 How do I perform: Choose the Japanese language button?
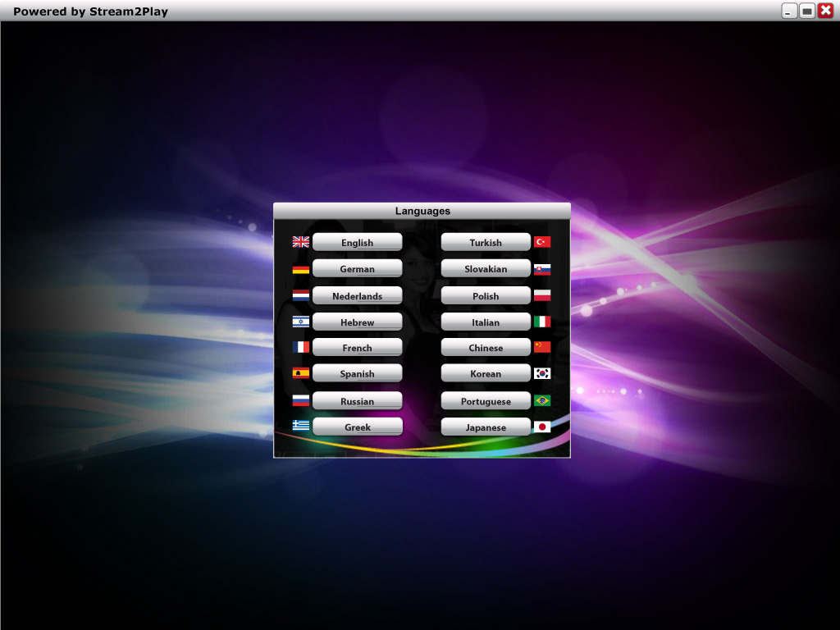(x=486, y=427)
